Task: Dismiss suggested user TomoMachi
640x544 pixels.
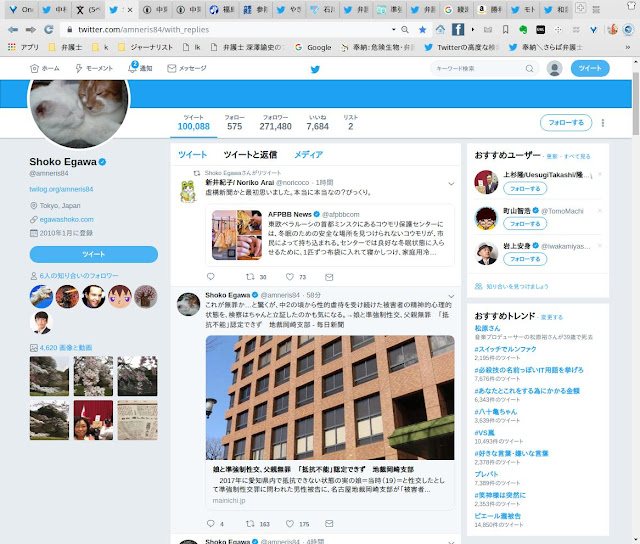Action: tap(600, 211)
